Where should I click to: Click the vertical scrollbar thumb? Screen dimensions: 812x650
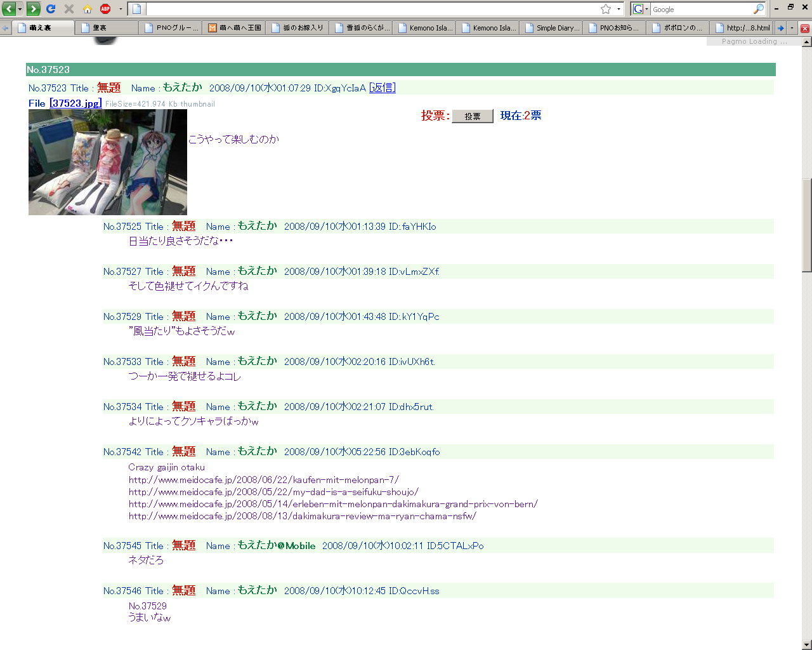tap(807, 225)
